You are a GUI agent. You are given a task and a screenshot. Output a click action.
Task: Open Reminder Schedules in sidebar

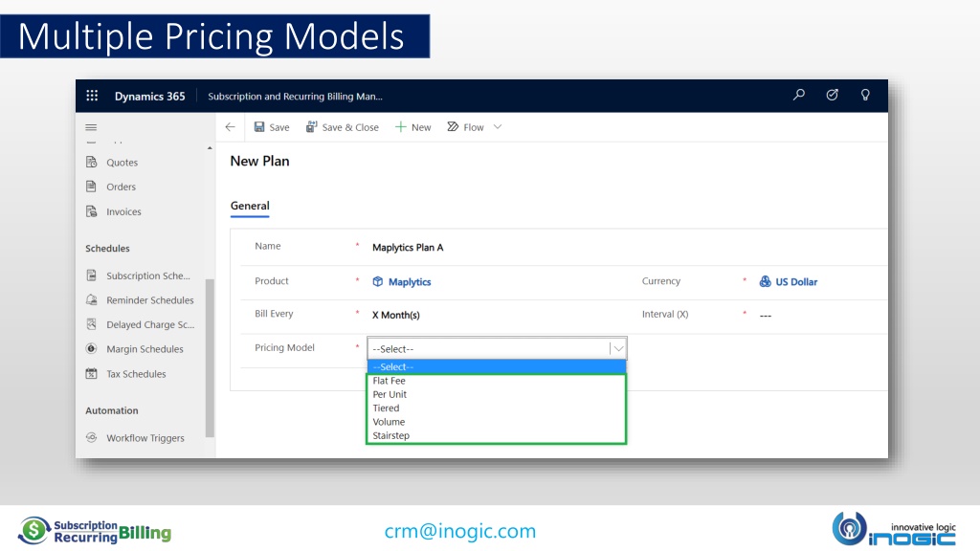click(150, 299)
